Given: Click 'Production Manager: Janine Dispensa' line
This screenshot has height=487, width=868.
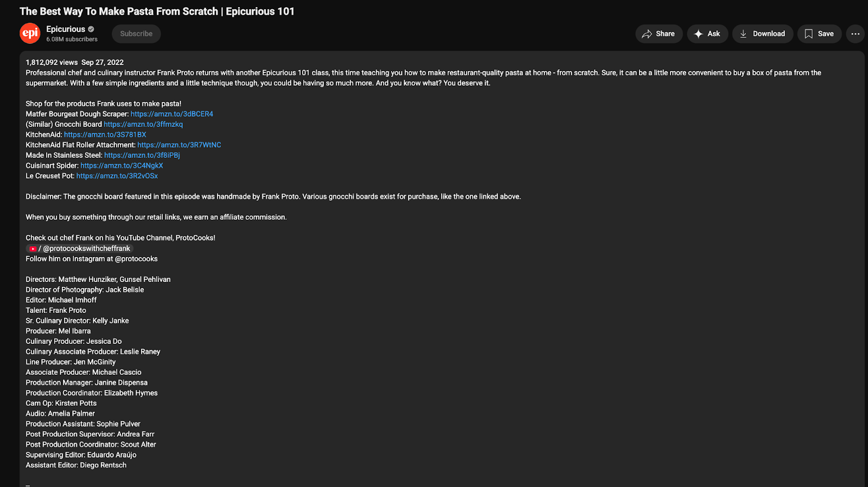Looking at the screenshot, I should coord(87,382).
